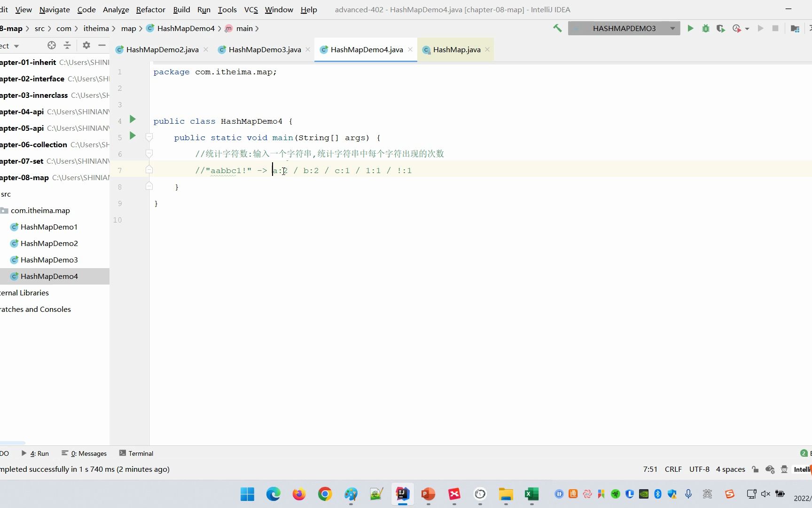Click the CRLF line separator widget
This screenshot has height=508, width=812.
(x=673, y=469)
